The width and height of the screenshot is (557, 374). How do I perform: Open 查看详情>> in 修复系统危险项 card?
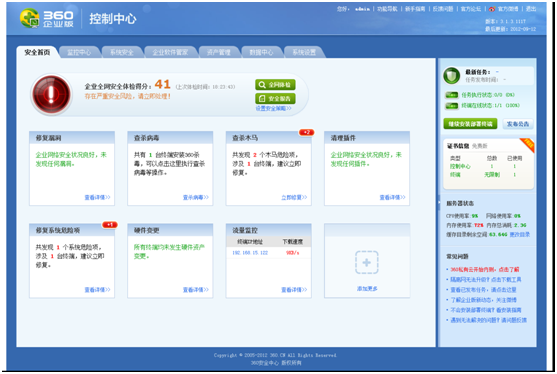coord(97,289)
